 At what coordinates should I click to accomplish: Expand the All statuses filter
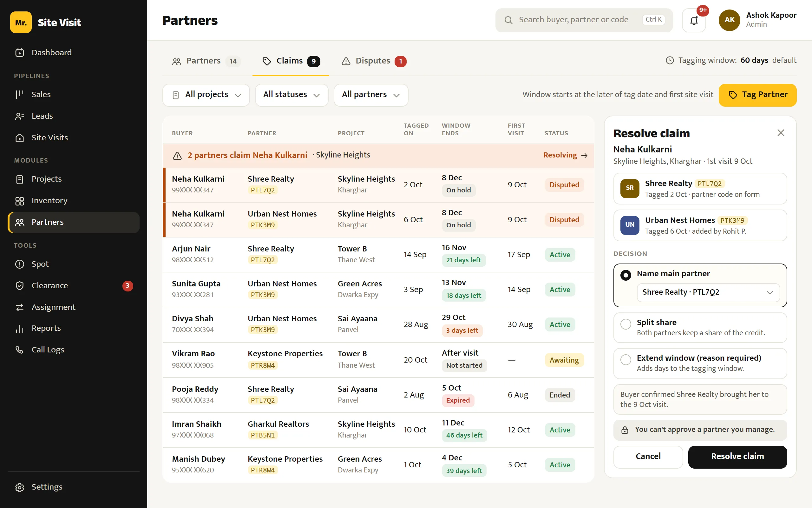pyautogui.click(x=291, y=95)
